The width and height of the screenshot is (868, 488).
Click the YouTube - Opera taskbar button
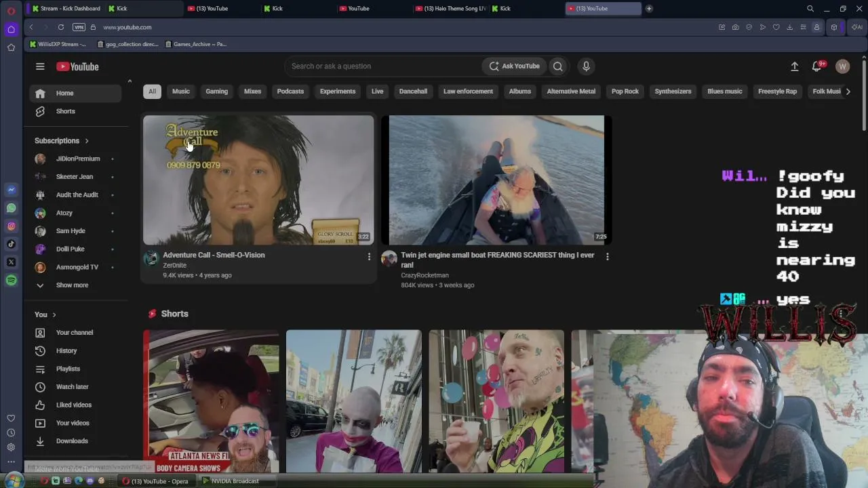(155, 481)
